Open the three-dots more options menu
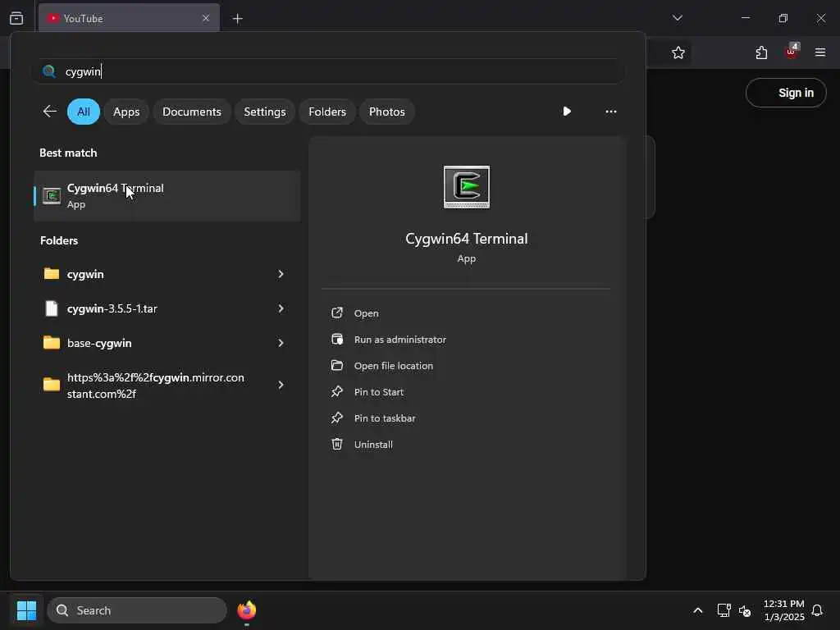 pos(610,112)
